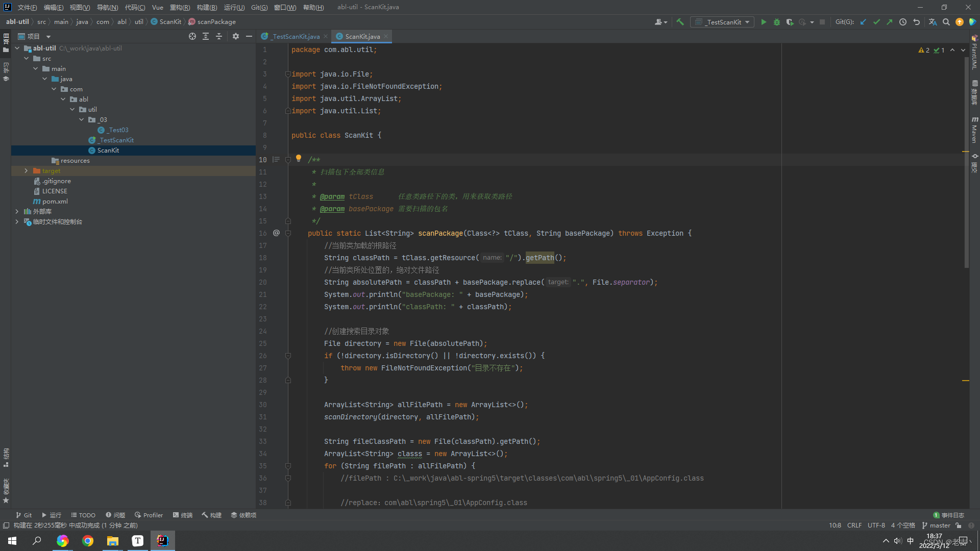Switch to _TestScanKit.java tab
The width and height of the screenshot is (980, 551).
(x=294, y=36)
